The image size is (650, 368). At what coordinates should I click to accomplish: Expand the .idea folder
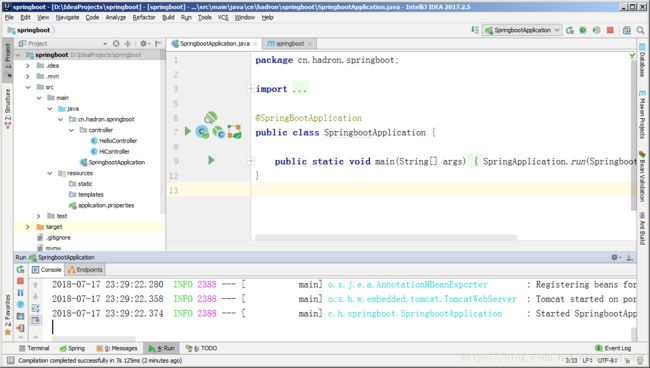coord(28,65)
